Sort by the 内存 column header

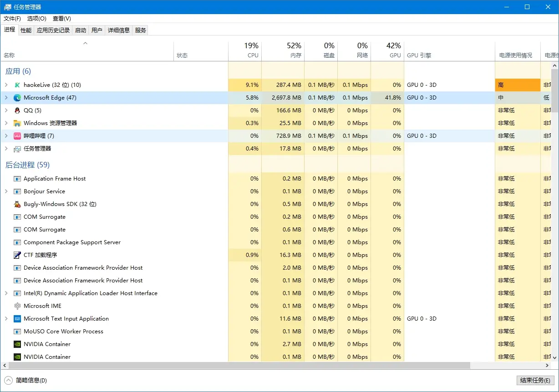point(283,51)
